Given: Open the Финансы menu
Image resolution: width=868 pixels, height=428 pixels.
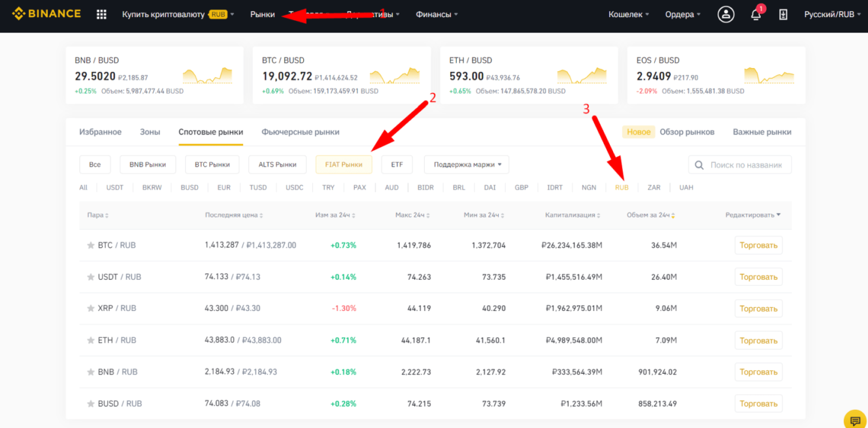Looking at the screenshot, I should [435, 14].
